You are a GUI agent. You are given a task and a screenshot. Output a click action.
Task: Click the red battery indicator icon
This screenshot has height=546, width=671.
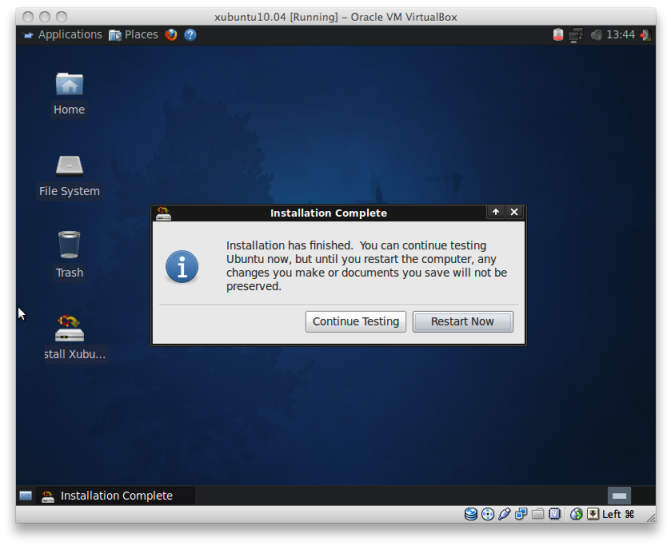(x=558, y=35)
